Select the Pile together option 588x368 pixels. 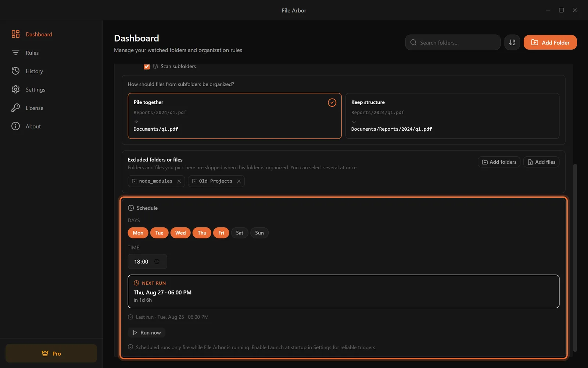[234, 116]
